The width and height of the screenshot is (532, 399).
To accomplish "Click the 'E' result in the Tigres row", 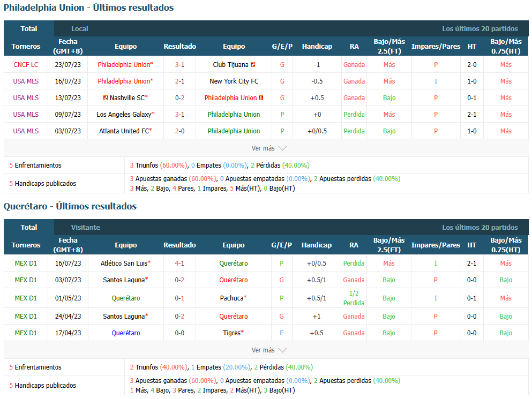I will click(282, 333).
